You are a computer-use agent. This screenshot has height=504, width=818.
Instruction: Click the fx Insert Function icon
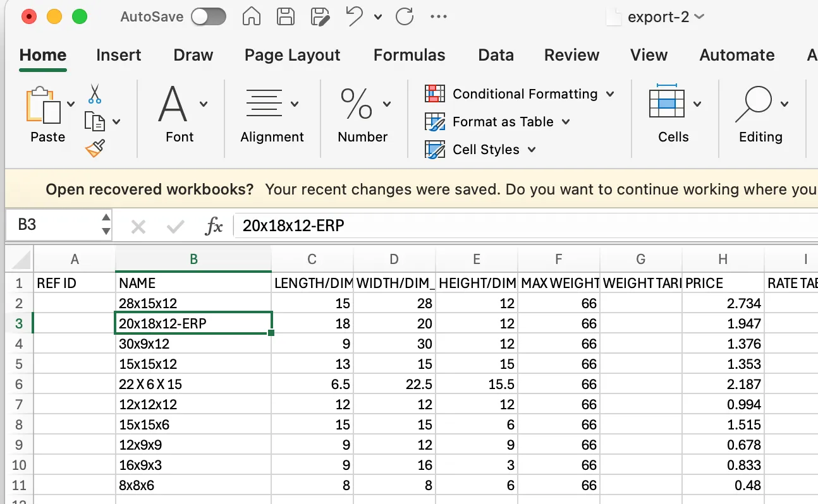tap(214, 225)
